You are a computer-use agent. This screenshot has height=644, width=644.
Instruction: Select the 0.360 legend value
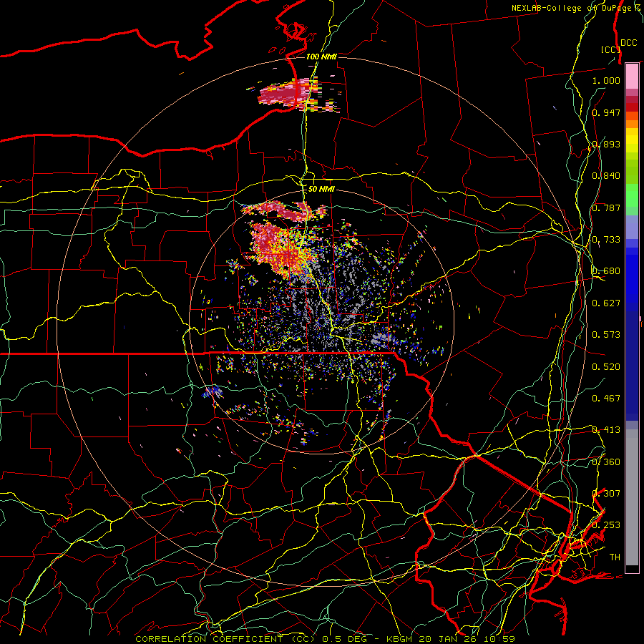pyautogui.click(x=606, y=462)
